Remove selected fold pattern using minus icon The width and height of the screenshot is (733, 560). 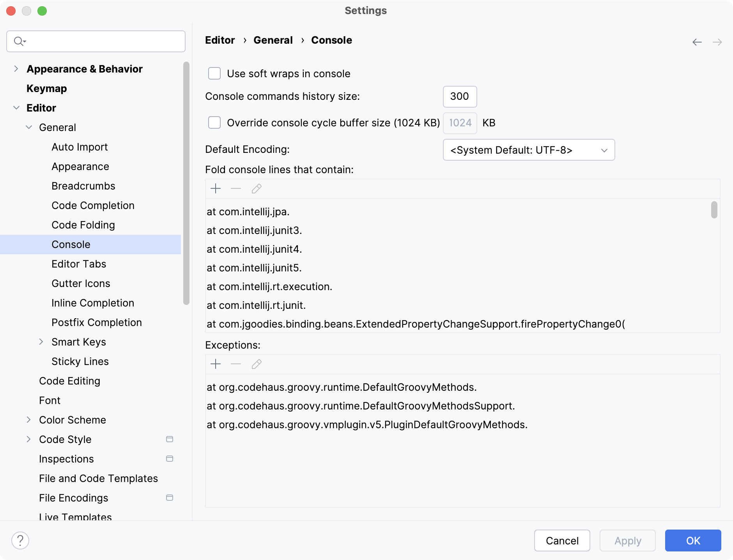[x=235, y=189]
